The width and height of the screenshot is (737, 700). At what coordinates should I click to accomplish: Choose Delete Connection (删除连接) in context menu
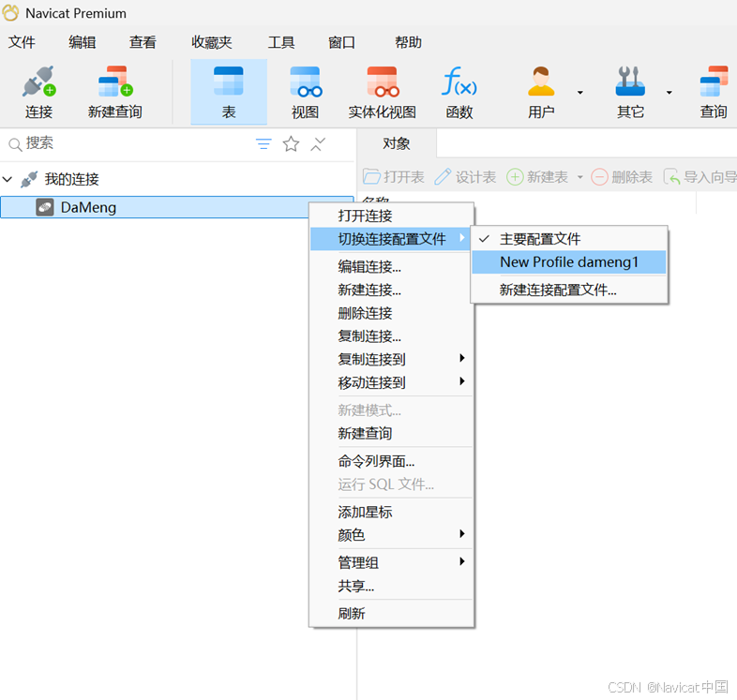(x=391, y=312)
